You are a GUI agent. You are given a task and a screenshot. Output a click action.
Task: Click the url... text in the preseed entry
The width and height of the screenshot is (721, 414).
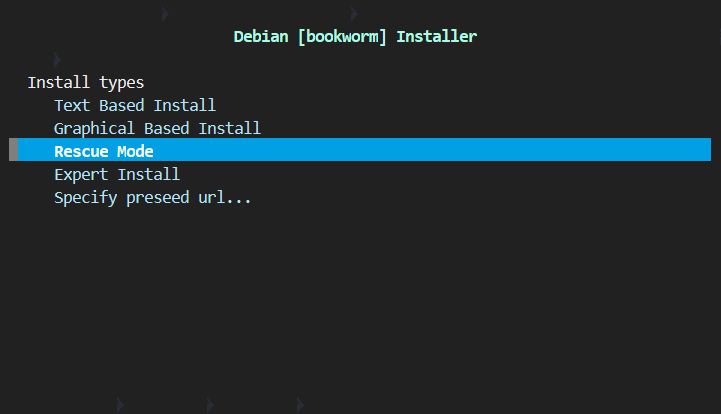224,197
